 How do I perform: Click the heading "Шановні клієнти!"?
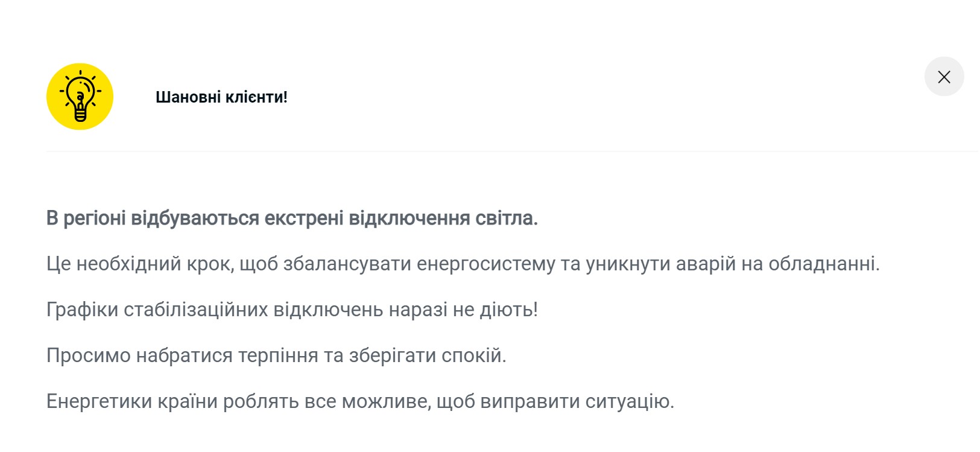click(221, 97)
